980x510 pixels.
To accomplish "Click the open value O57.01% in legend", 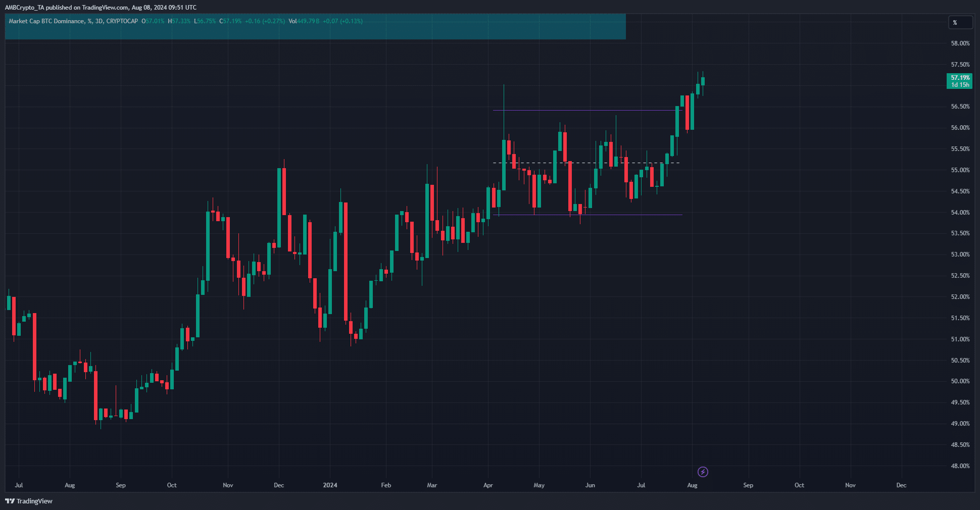I will (153, 21).
